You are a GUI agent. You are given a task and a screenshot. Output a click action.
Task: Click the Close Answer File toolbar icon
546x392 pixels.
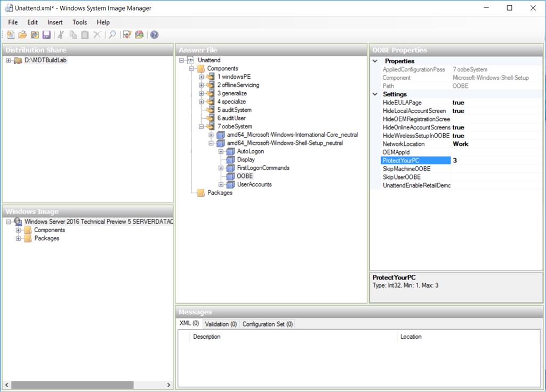pyautogui.click(x=35, y=35)
